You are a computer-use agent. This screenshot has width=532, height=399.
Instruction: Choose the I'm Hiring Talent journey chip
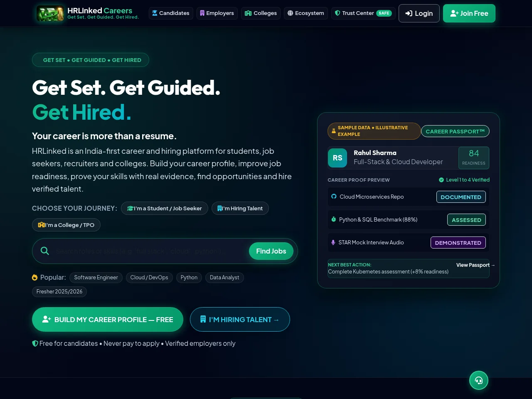240,208
